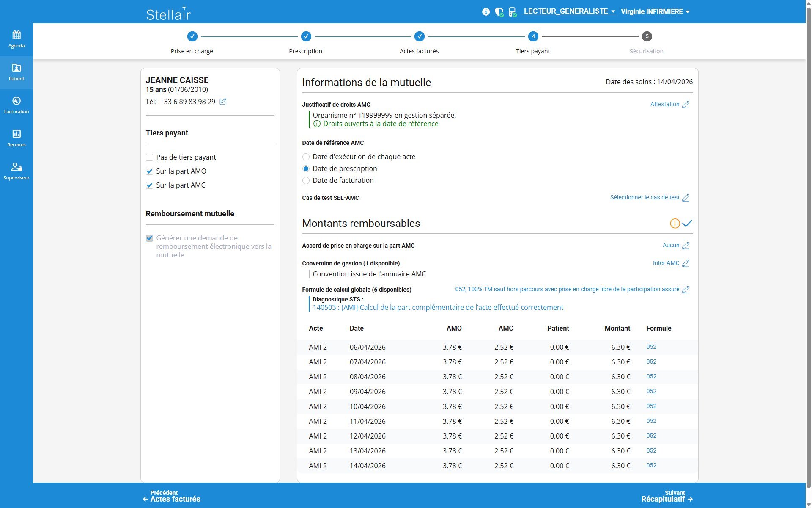The width and height of the screenshot is (812, 508).
Task: Click step 5 Sécurisation circle
Action: pyautogui.click(x=647, y=36)
